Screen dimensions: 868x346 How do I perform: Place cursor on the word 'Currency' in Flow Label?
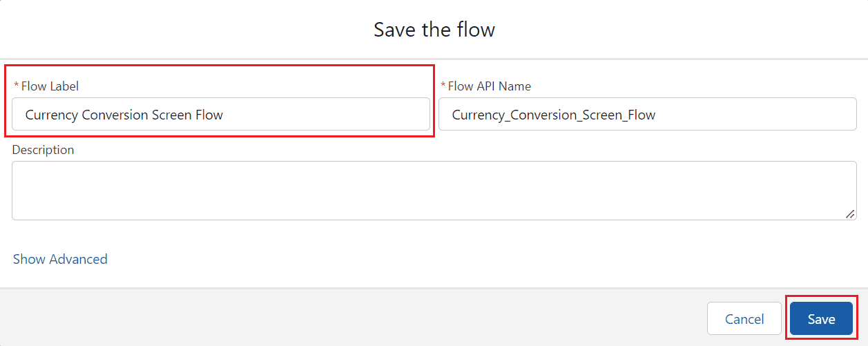(52, 115)
